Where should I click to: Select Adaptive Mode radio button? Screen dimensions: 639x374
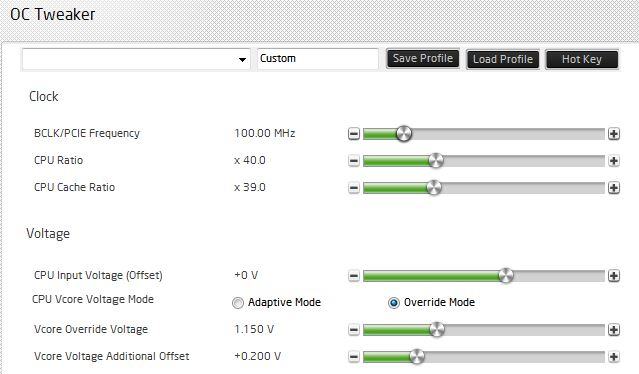point(238,303)
